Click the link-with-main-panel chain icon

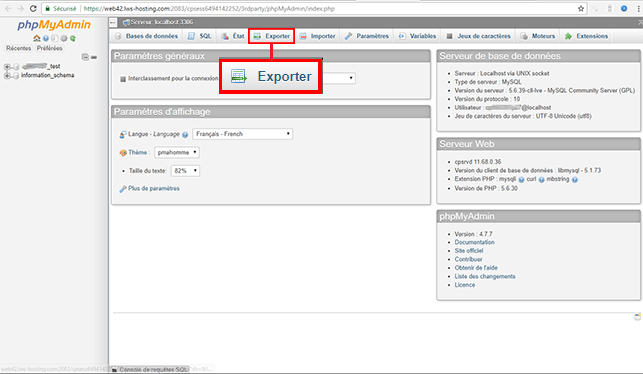[94, 57]
